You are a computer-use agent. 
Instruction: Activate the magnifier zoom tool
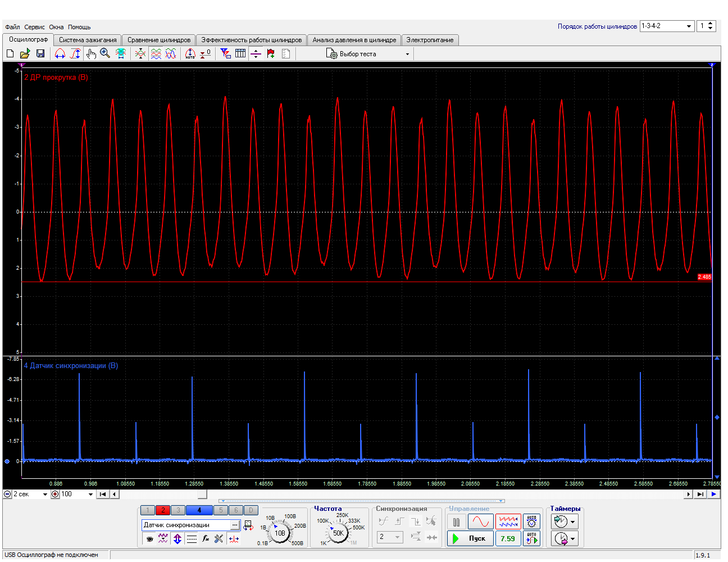(105, 54)
